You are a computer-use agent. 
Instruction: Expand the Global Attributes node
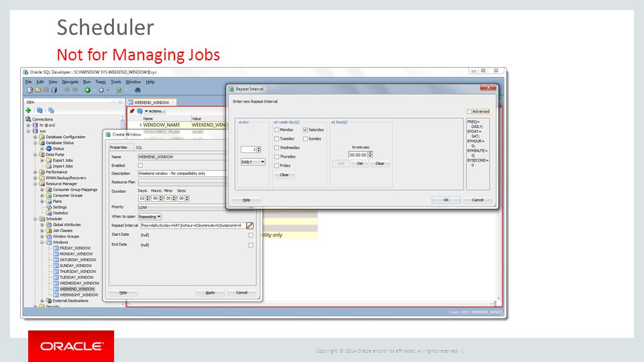pyautogui.click(x=42, y=225)
